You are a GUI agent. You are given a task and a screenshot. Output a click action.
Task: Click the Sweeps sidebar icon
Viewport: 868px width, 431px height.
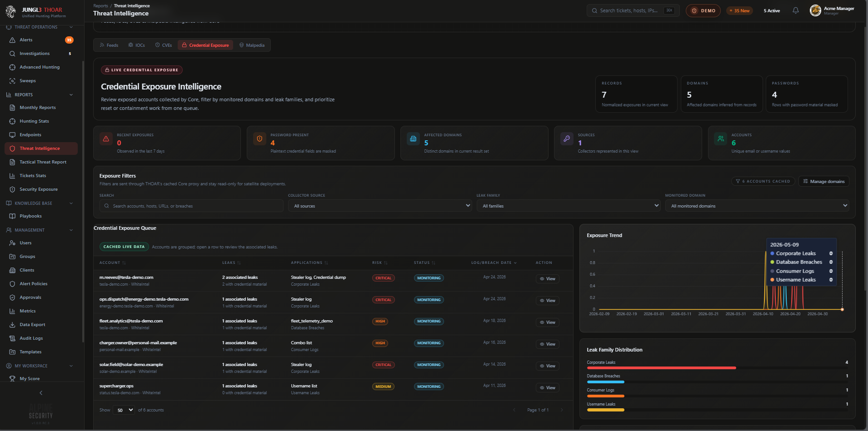click(12, 81)
